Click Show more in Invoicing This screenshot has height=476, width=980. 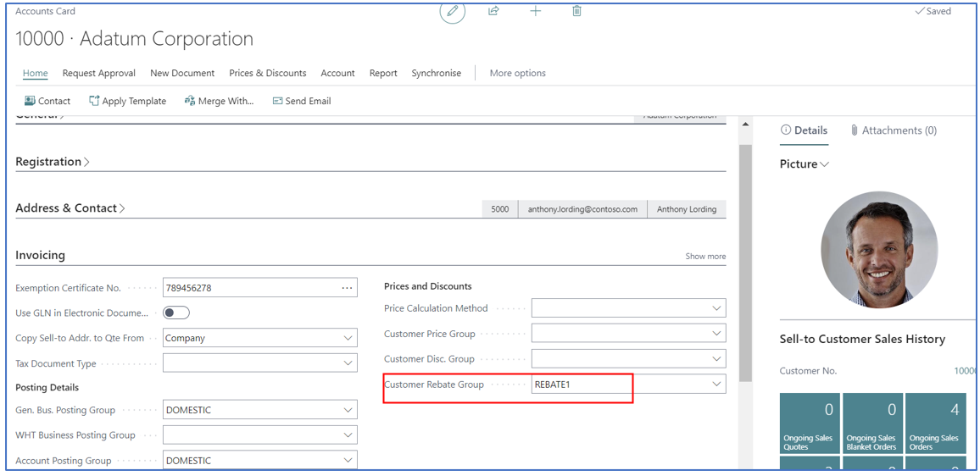pos(704,257)
